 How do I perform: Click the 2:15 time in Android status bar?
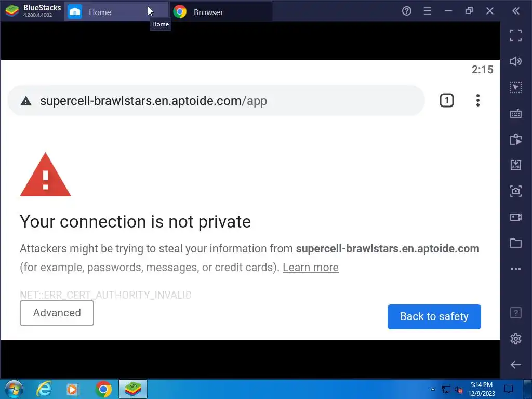point(483,70)
